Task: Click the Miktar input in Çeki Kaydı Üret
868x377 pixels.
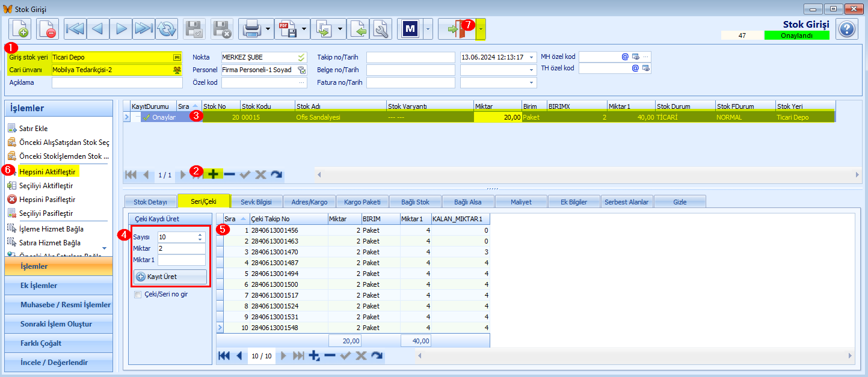Action: click(182, 248)
